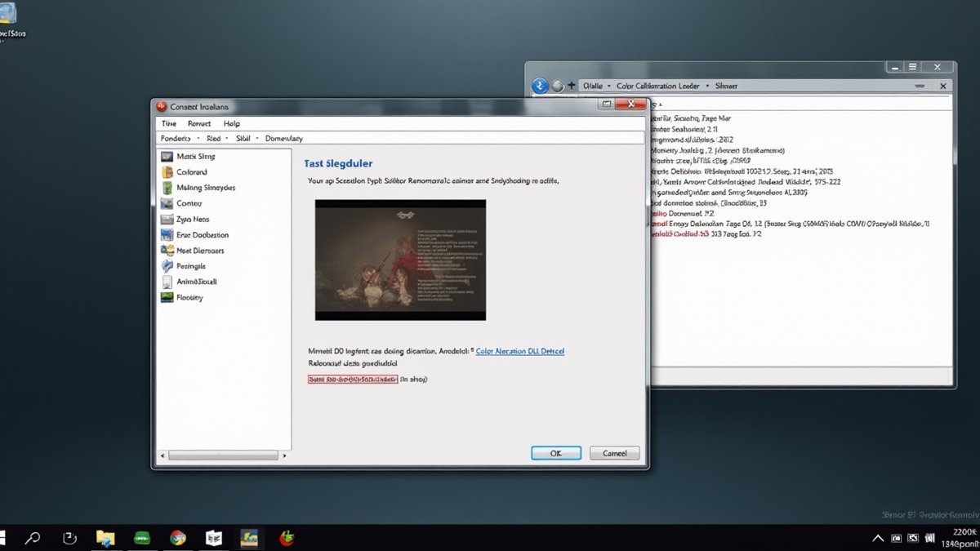The width and height of the screenshot is (980, 551).
Task: Click the red-outlined text field near dialog bottom
Action: click(x=353, y=380)
